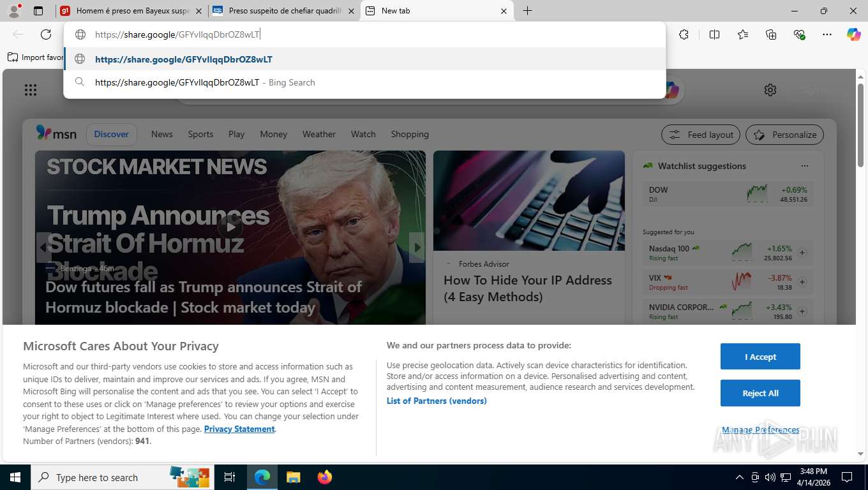Open the Play category
Image resolution: width=868 pixels, height=490 pixels.
point(237,134)
